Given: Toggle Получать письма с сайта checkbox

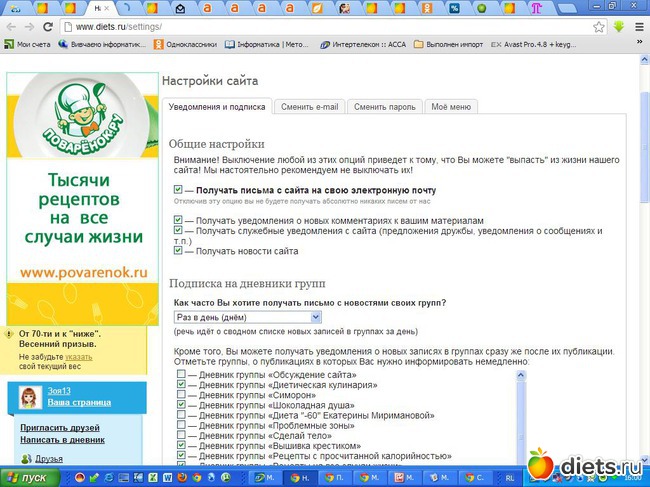Looking at the screenshot, I should tap(178, 189).
